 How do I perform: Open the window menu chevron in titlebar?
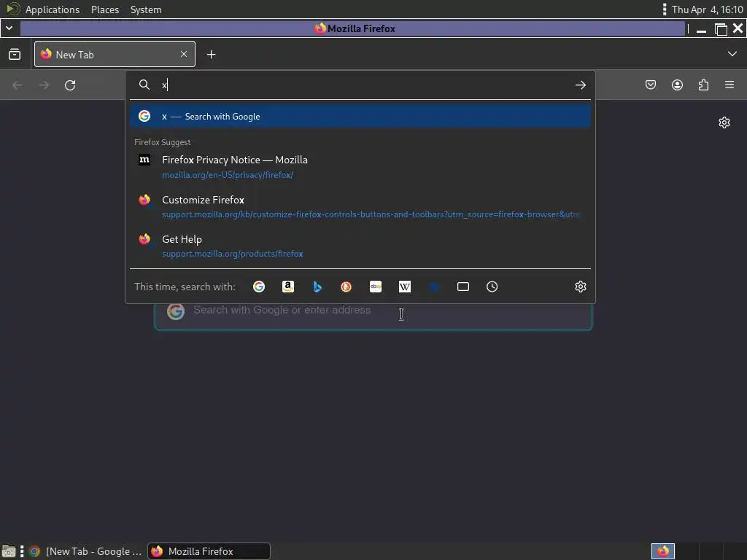coord(9,28)
